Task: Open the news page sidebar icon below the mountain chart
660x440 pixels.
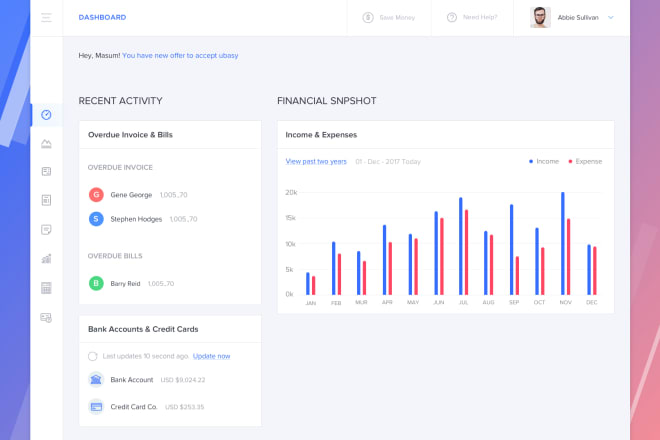Action: tap(46, 171)
